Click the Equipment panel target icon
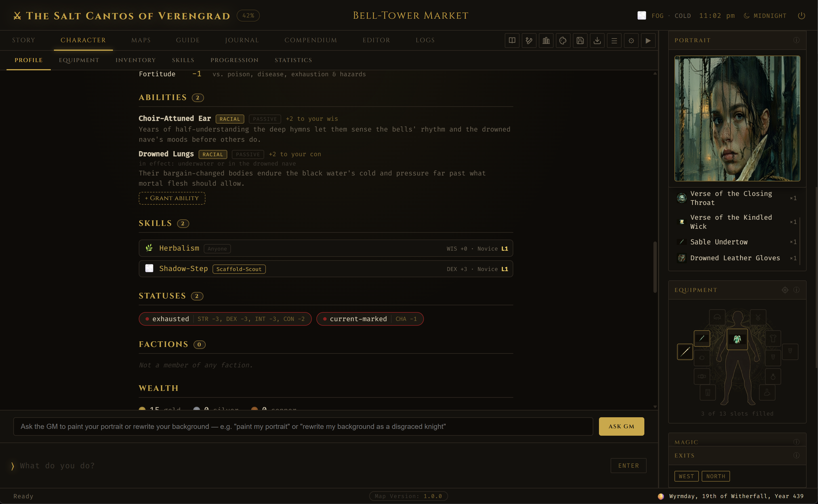The width and height of the screenshot is (818, 504). pos(785,290)
